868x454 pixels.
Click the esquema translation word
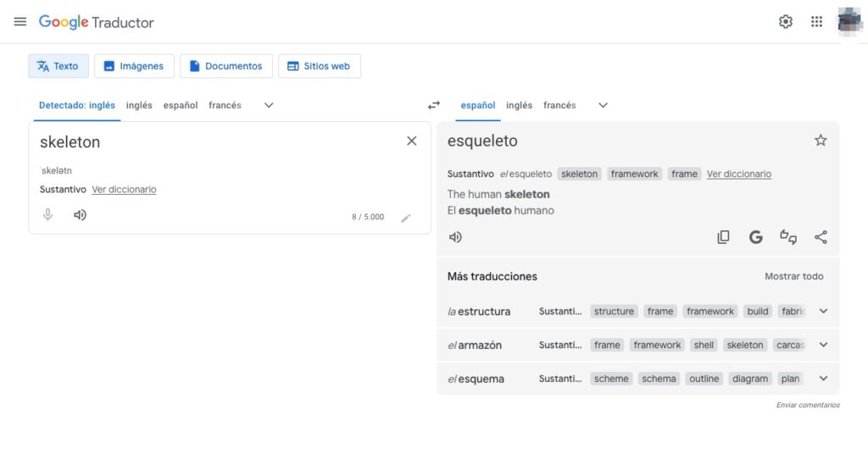pyautogui.click(x=481, y=379)
